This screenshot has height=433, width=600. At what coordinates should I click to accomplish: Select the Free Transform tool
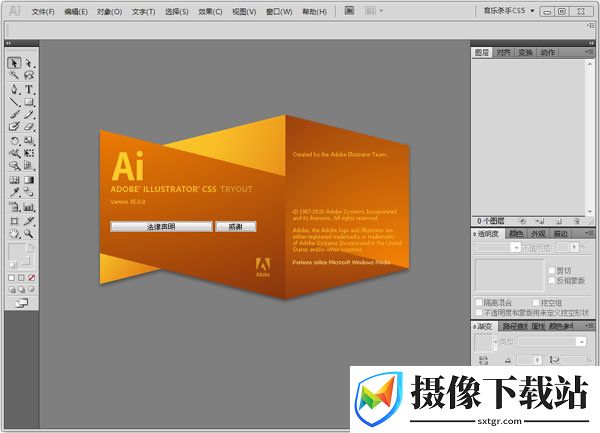[x=29, y=153]
